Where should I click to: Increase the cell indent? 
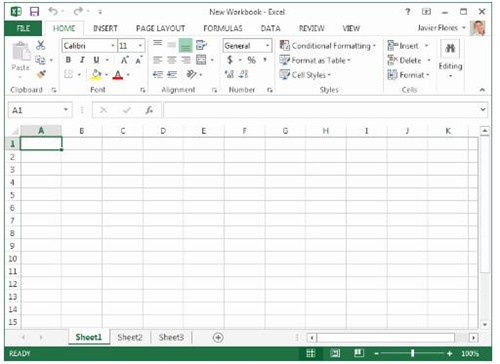click(172, 74)
